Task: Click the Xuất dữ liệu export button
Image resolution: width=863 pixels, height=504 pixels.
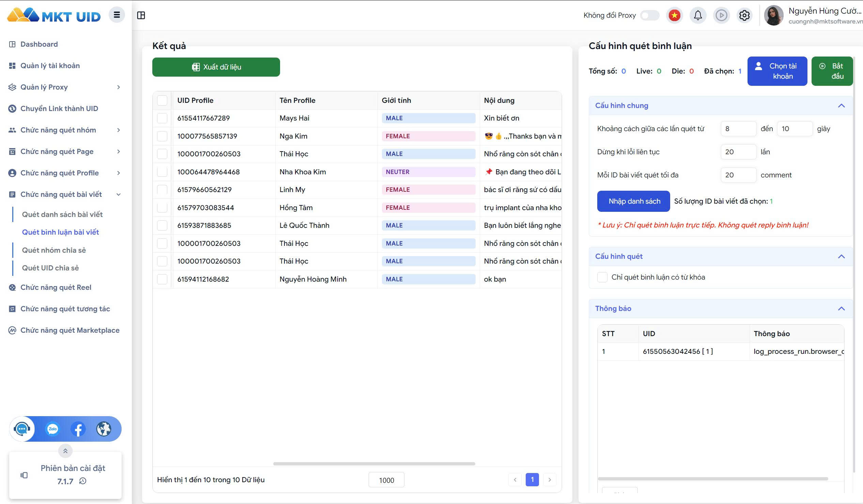Action: coord(216,67)
